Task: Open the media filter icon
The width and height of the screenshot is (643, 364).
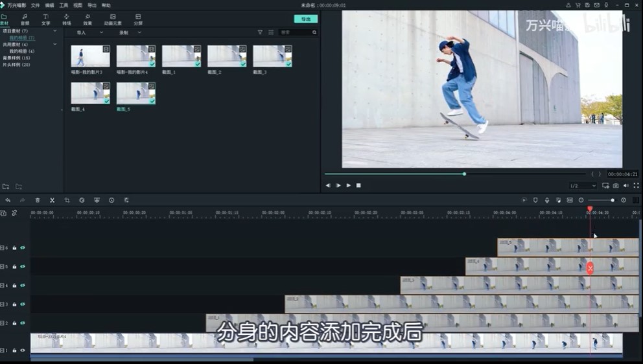Action: [260, 32]
